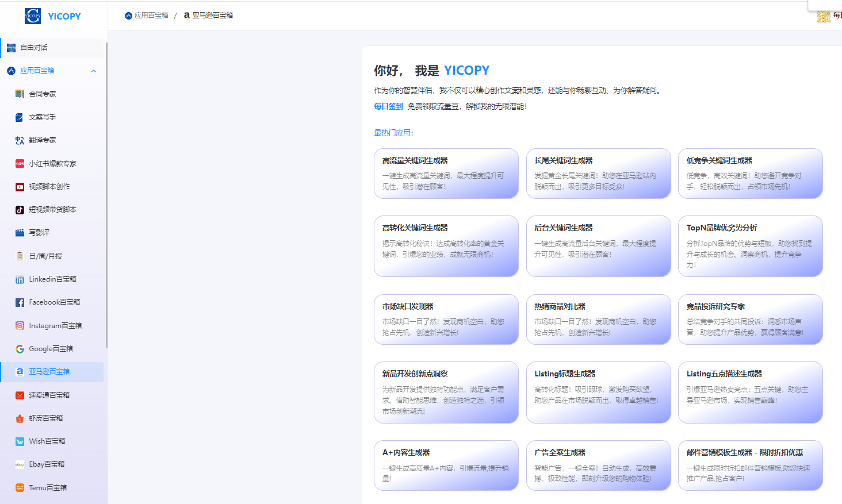Click the YICOPY logo icon
Viewport: 842px width, 504px height.
click(x=33, y=16)
